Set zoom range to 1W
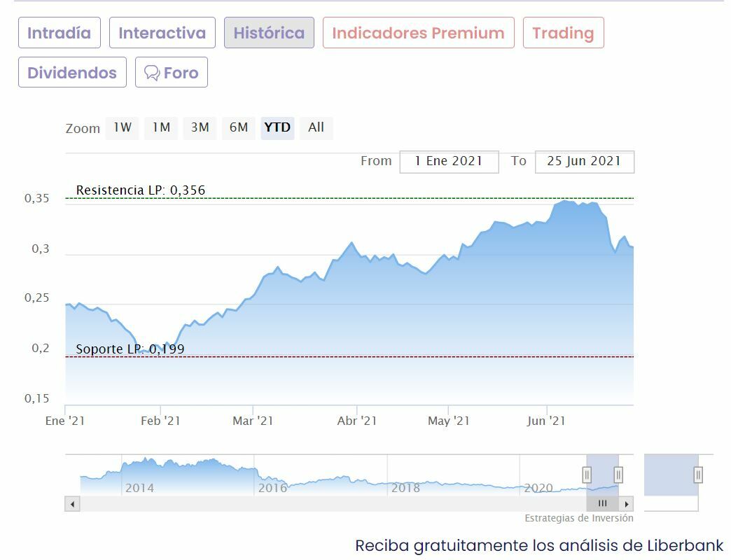The image size is (731, 560). [123, 127]
